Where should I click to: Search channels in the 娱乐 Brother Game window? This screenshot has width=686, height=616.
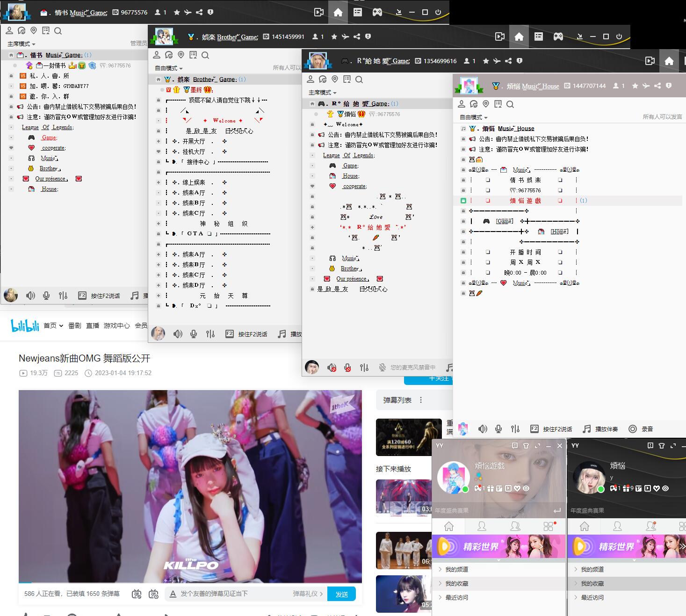coord(205,55)
